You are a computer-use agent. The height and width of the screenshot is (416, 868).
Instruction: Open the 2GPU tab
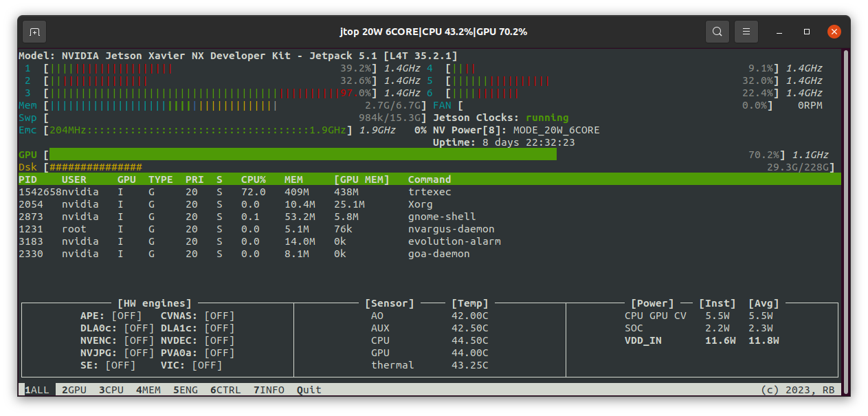click(x=74, y=390)
